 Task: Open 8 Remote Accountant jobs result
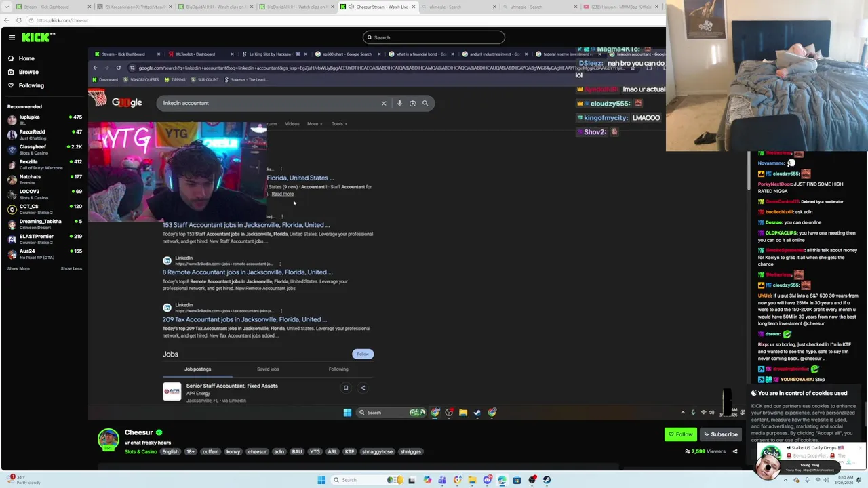pos(248,272)
